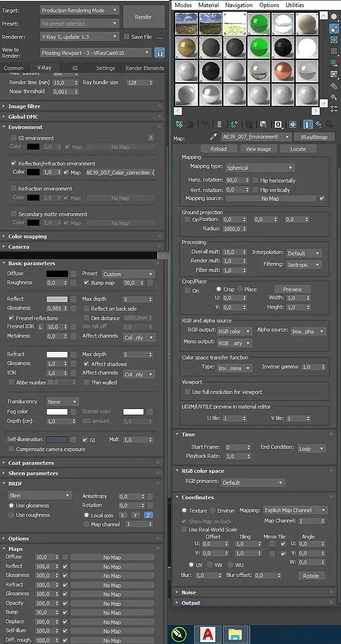Open the Mapping type Spherical dropdown
Image resolution: width=341 pixels, height=644 pixels.
coord(260,168)
